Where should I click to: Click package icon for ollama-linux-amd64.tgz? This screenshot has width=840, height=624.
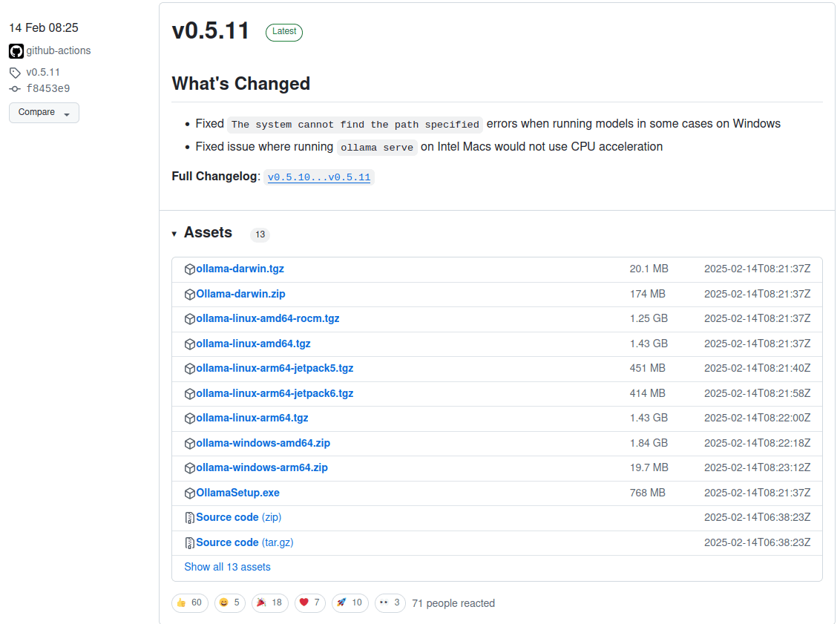click(x=190, y=344)
